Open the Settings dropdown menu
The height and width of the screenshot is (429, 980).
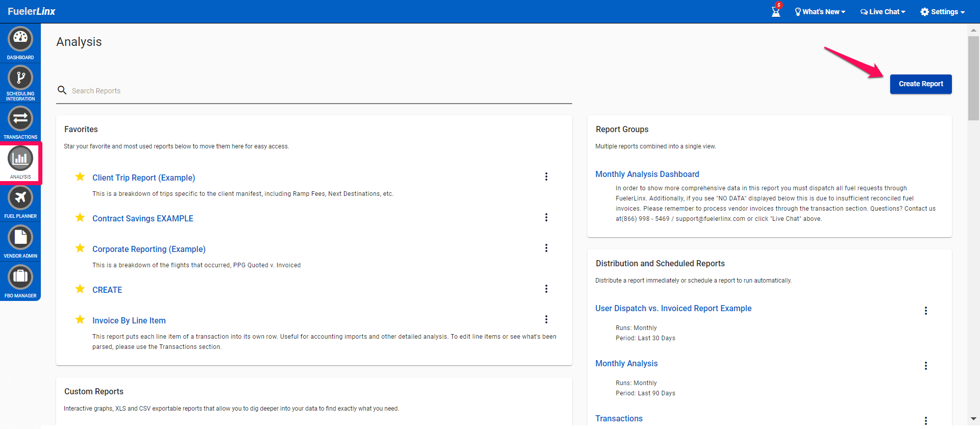pos(942,12)
